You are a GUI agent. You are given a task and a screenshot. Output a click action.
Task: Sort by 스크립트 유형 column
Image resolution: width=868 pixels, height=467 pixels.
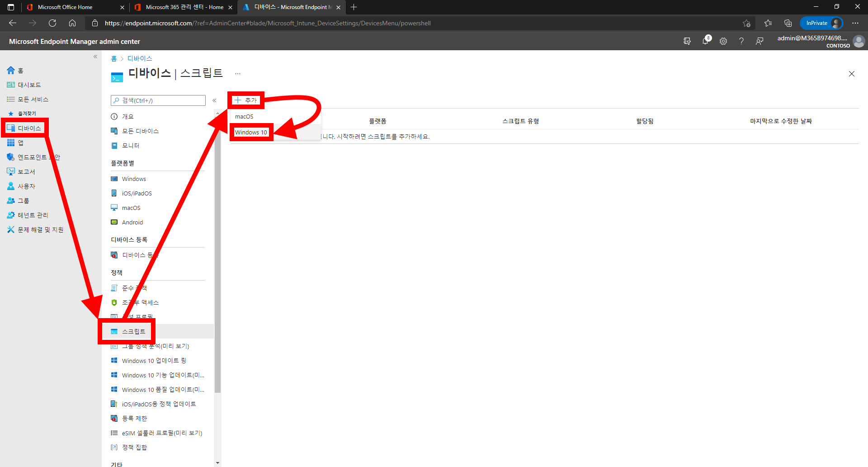coord(520,121)
